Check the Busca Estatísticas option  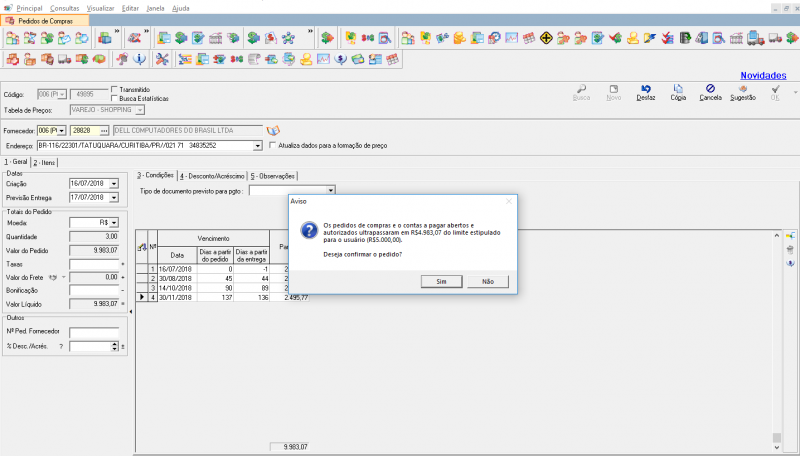[x=115, y=98]
